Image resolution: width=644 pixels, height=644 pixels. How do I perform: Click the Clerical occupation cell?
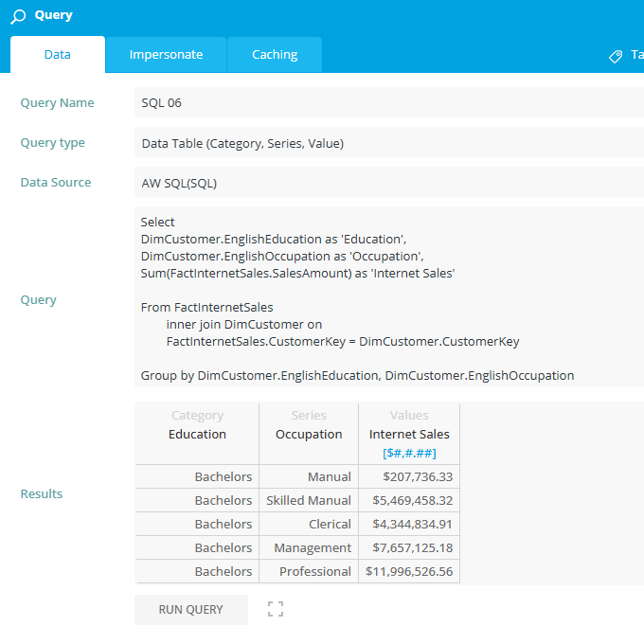309,524
